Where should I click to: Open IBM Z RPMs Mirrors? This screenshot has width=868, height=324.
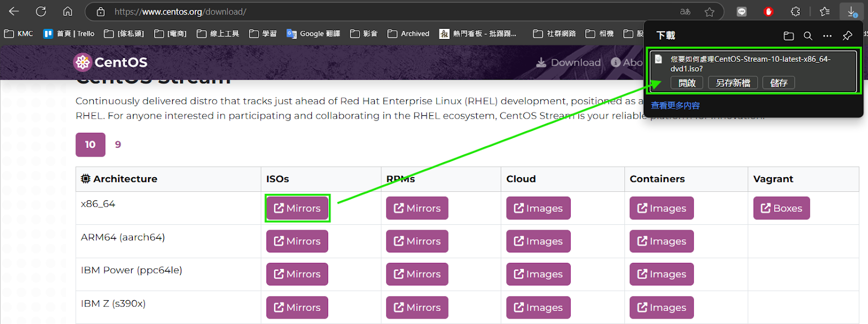pos(417,307)
